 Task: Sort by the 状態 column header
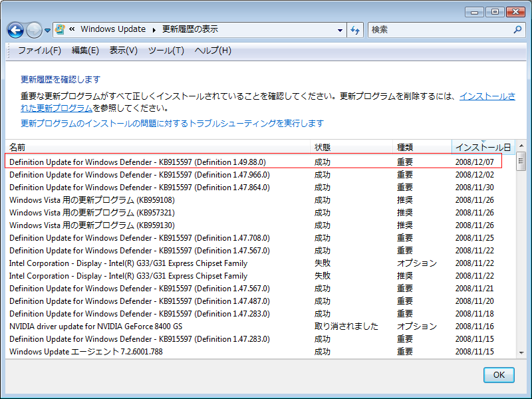pos(352,147)
